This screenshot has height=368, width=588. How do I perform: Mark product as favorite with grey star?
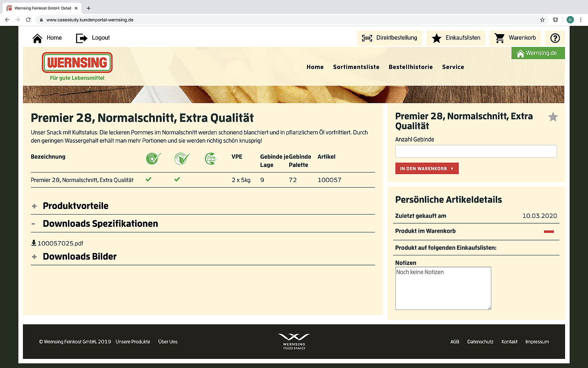click(x=553, y=117)
